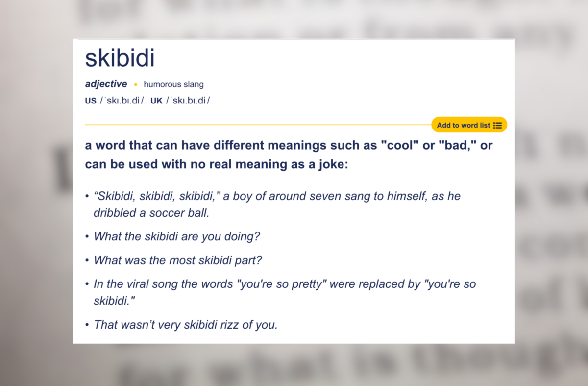Click the humorous slang usage label
Viewport: 588px width, 386px height.
click(x=173, y=84)
